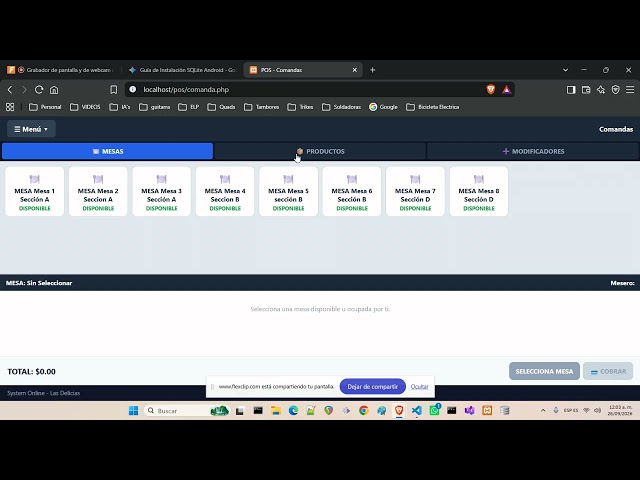The image size is (640, 480).
Task: Switch to Guía de Instalación SQLite tab
Action: 182,70
